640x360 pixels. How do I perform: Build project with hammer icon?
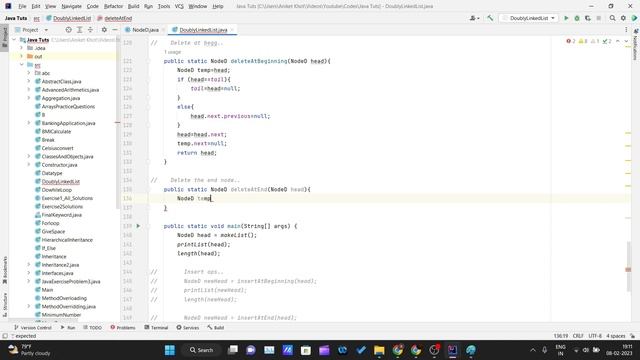490,18
